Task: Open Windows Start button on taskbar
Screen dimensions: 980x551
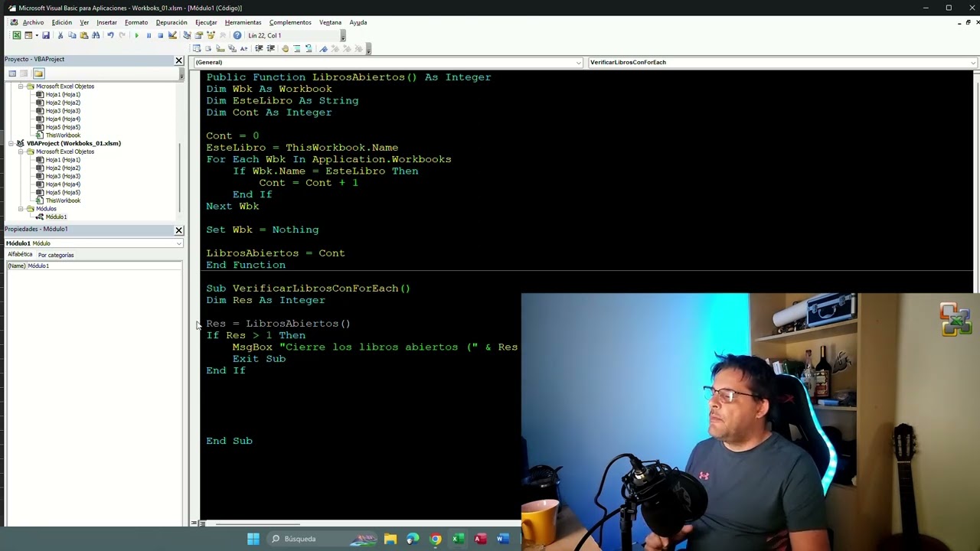Action: pyautogui.click(x=253, y=539)
